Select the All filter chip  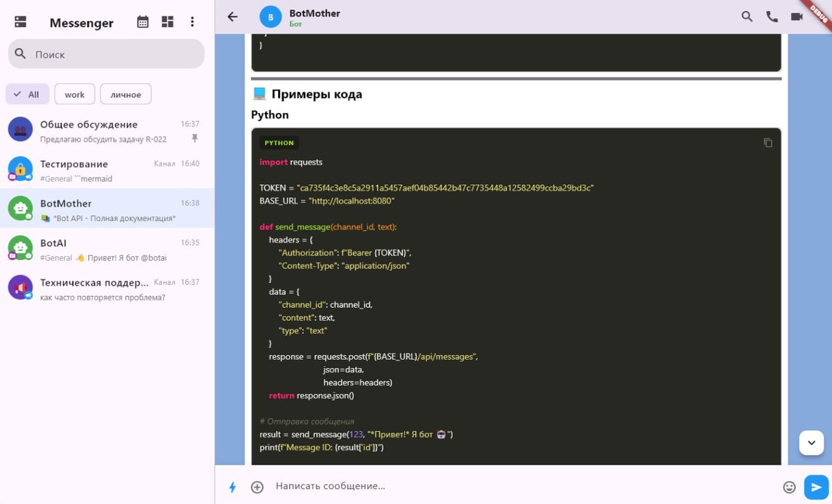click(x=28, y=94)
